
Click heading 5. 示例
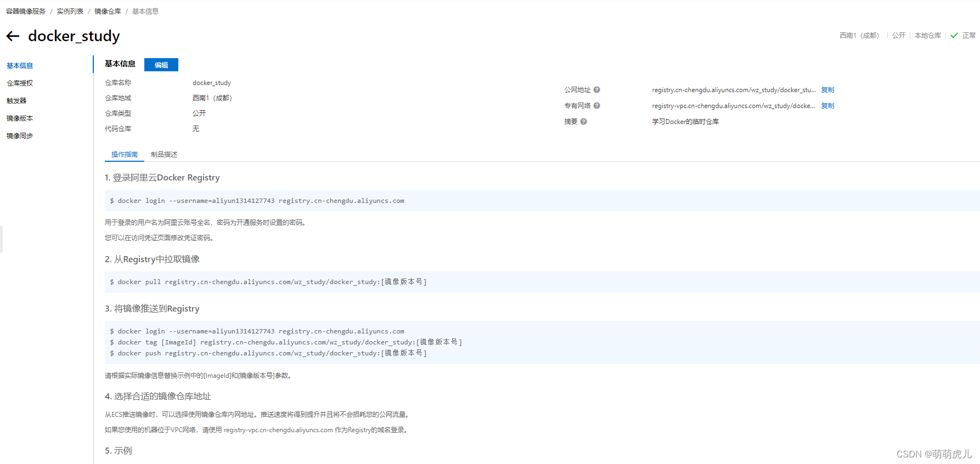(119, 451)
